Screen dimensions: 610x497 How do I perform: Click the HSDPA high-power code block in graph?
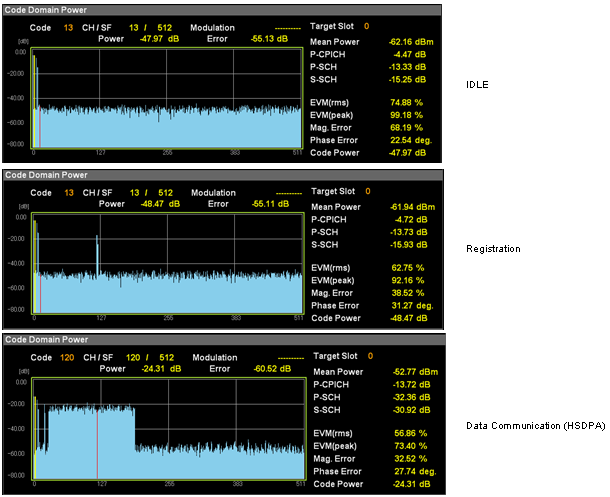(91, 443)
